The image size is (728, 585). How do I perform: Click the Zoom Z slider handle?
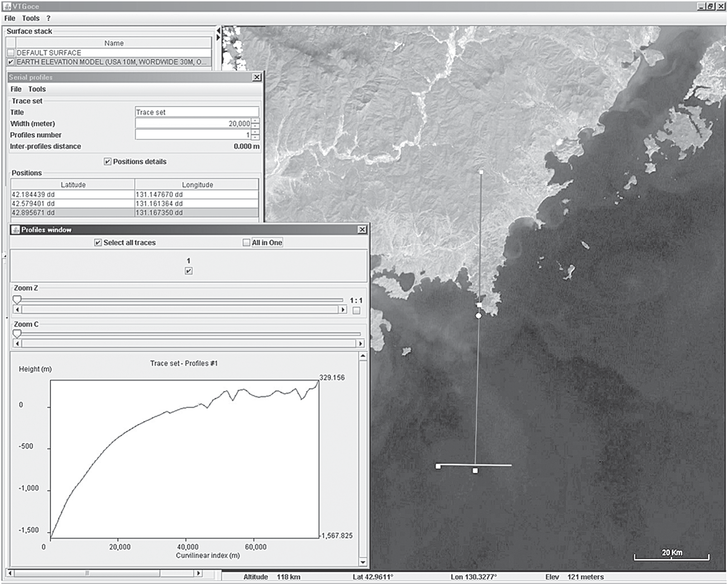(17, 300)
